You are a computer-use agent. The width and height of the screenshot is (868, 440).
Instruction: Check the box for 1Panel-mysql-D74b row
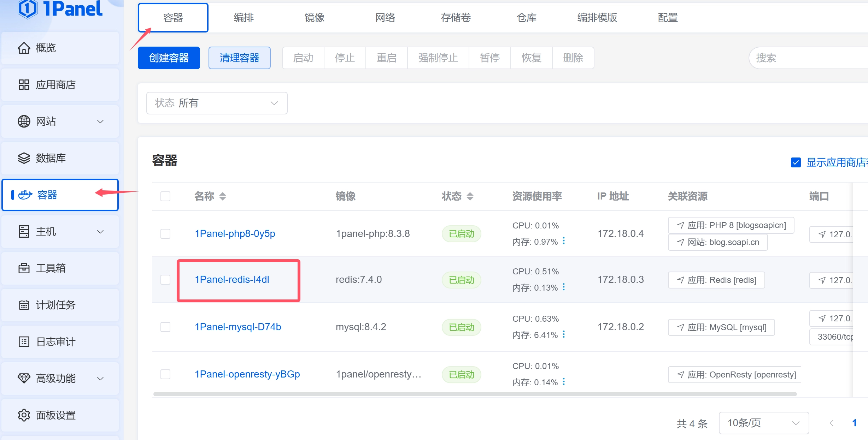[x=165, y=327]
